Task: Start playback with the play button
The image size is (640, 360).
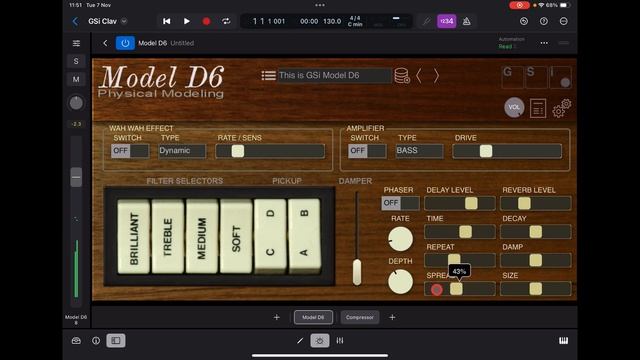Action: 187,21
